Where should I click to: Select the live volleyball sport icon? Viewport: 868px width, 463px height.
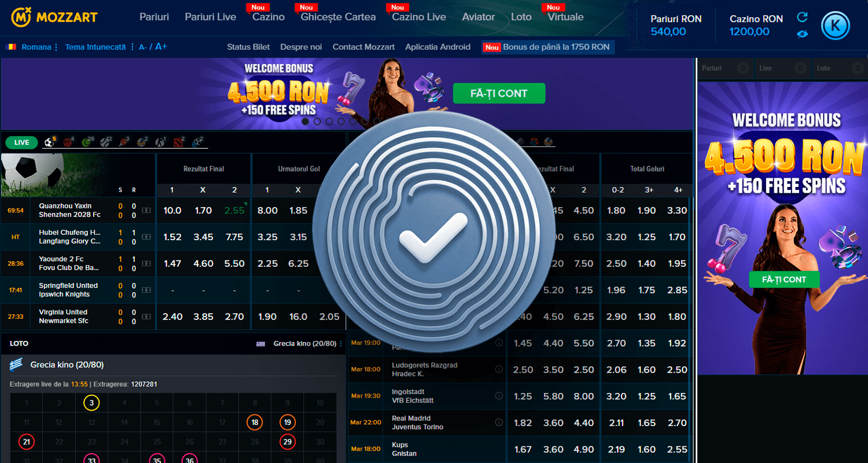(141, 142)
